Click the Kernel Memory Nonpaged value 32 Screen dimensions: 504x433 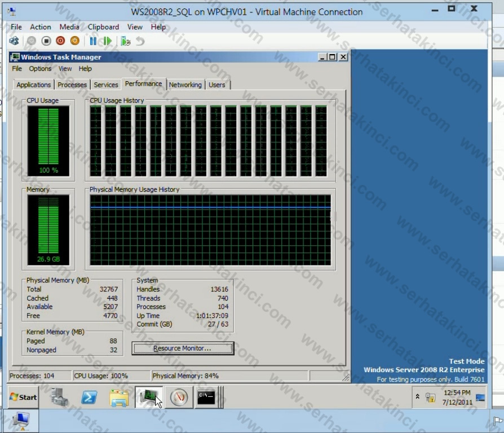[x=113, y=350]
